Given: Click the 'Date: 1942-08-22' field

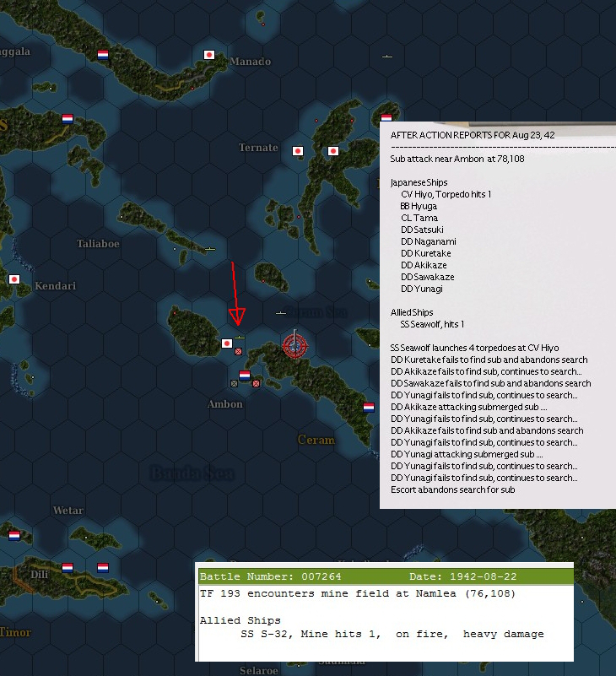Looking at the screenshot, I should coord(463,576).
